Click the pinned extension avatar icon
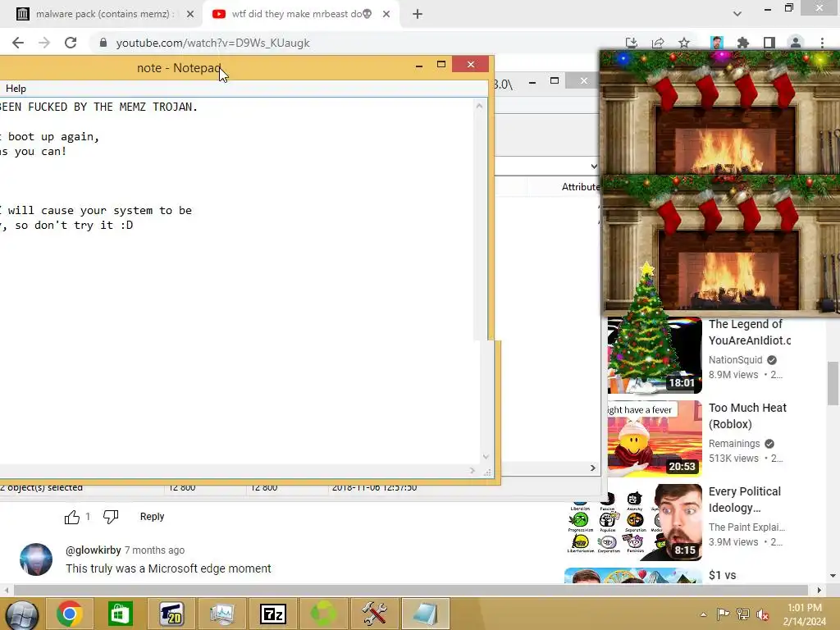Image resolution: width=840 pixels, height=630 pixels. coord(717,43)
